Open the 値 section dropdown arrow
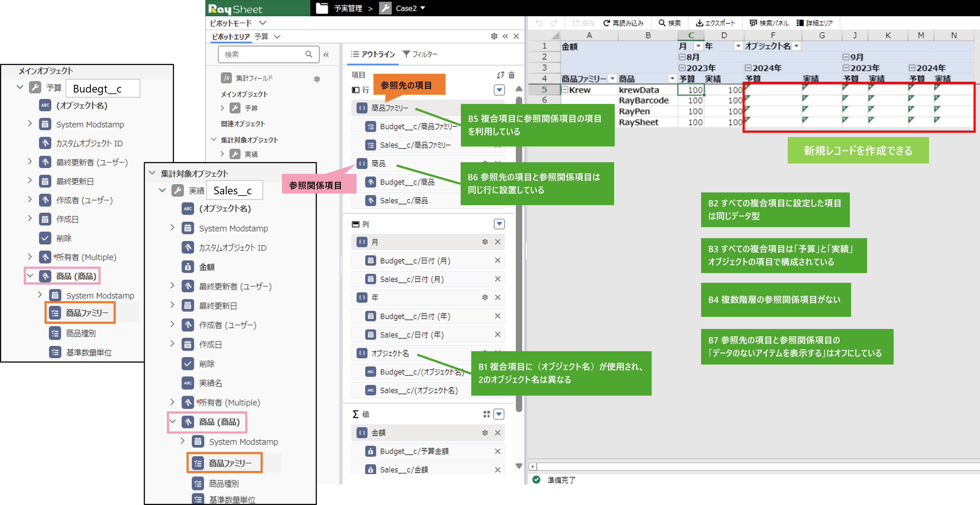The width and height of the screenshot is (980, 505). (x=499, y=414)
